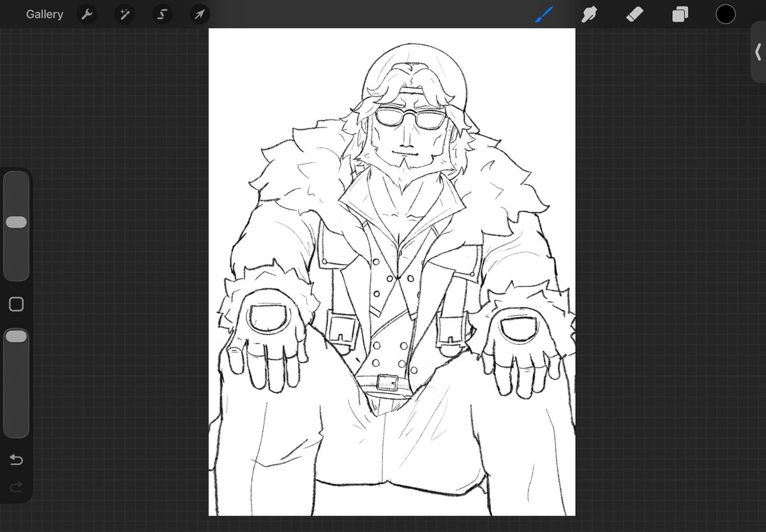Select the Eraser tool
The height and width of the screenshot is (532, 766).
pos(634,13)
